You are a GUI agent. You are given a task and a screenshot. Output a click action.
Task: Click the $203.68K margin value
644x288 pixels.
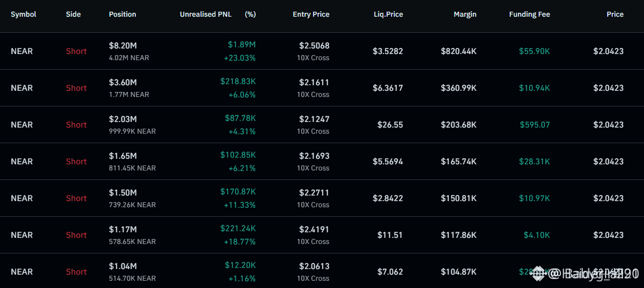click(459, 125)
